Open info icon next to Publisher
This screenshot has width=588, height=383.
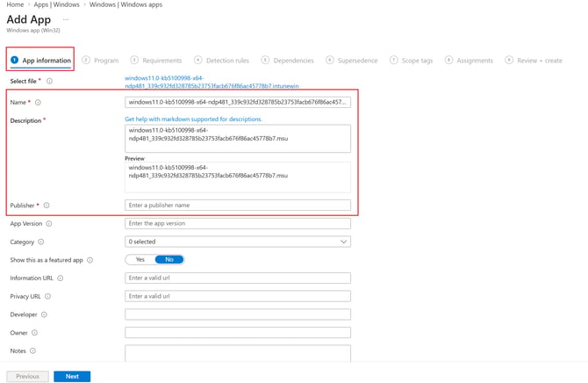47,206
